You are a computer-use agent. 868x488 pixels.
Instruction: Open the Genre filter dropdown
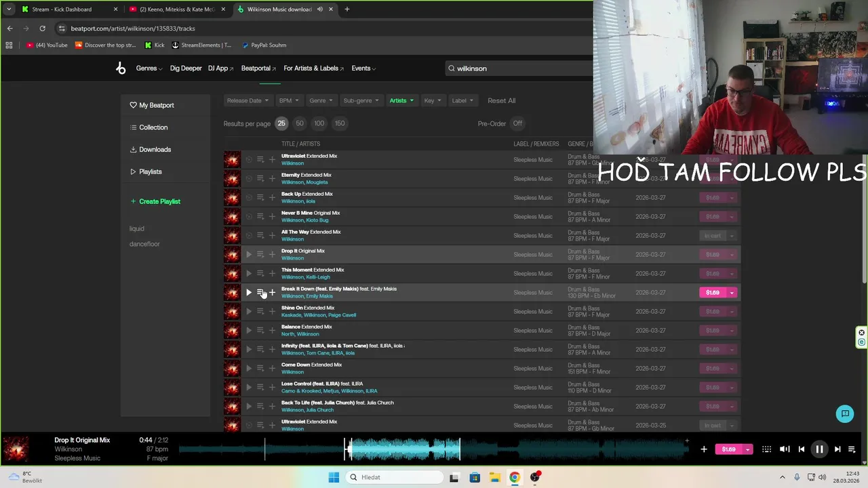pyautogui.click(x=321, y=100)
